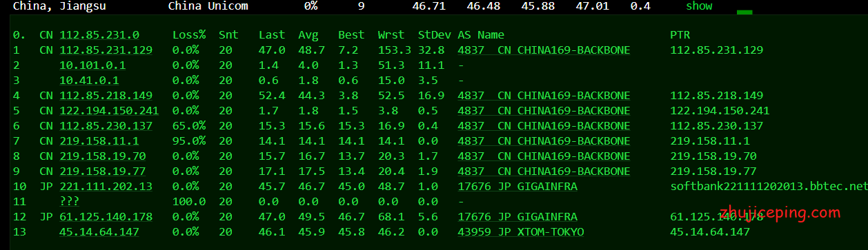The image size is (868, 250).
Task: Open Japan hop 221.111.202.13
Action: point(106,186)
